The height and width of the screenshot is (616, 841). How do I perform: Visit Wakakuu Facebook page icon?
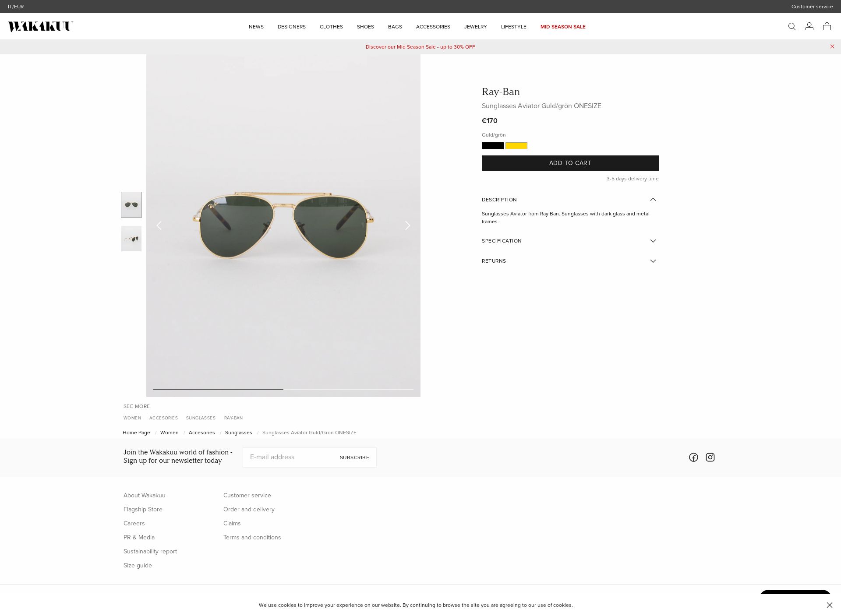tap(693, 458)
